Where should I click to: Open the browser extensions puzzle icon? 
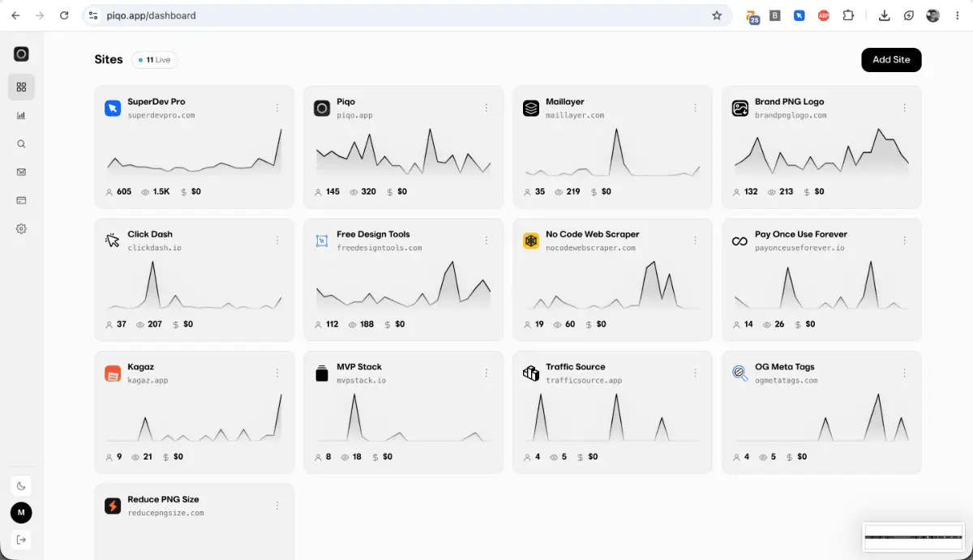(849, 15)
